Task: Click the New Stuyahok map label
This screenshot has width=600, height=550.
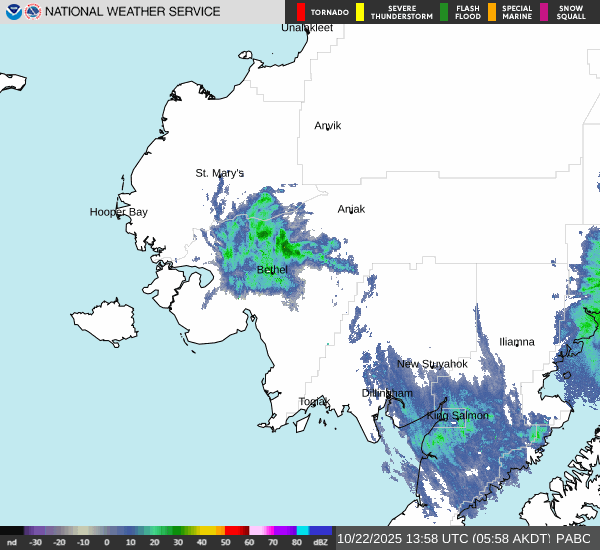Action: [432, 364]
